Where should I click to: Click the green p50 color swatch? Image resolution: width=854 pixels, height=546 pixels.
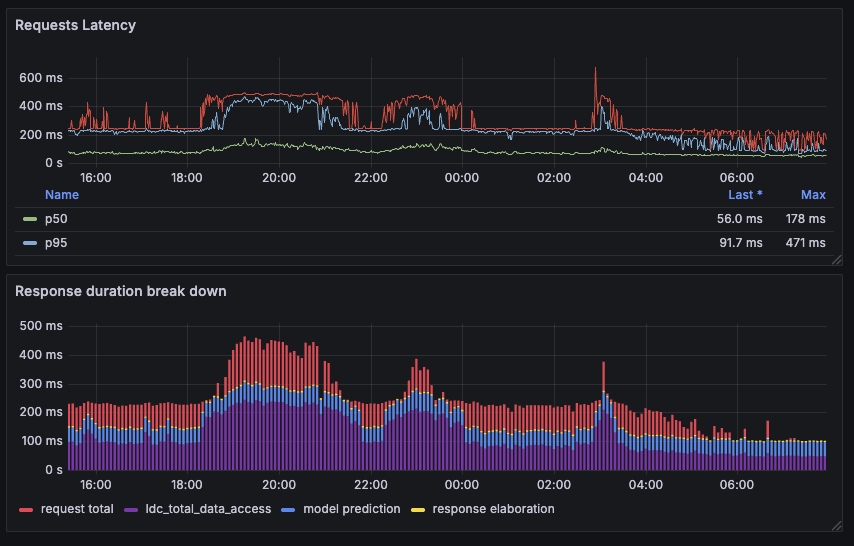(x=30, y=219)
